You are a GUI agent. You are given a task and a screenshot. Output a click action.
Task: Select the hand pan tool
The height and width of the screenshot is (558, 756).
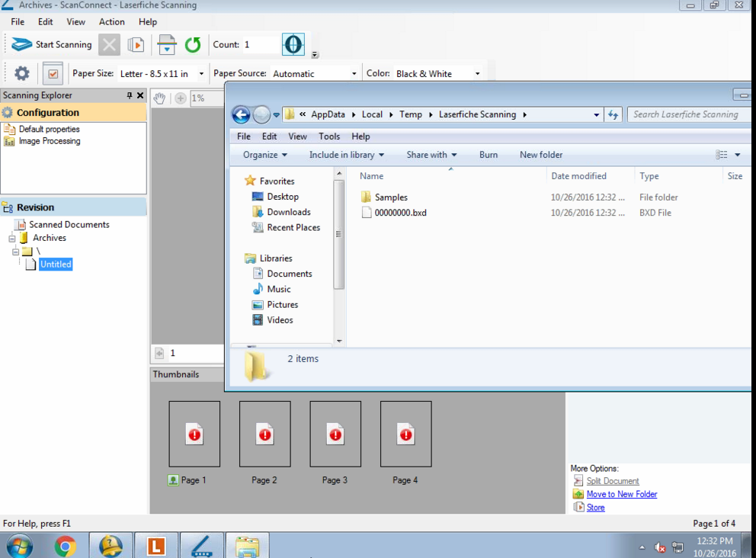(x=159, y=98)
